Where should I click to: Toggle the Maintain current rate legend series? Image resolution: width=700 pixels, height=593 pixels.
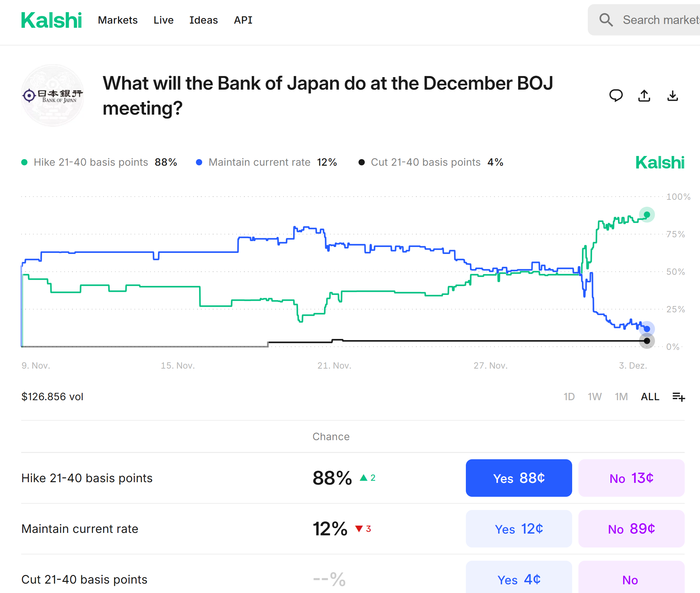point(259,162)
